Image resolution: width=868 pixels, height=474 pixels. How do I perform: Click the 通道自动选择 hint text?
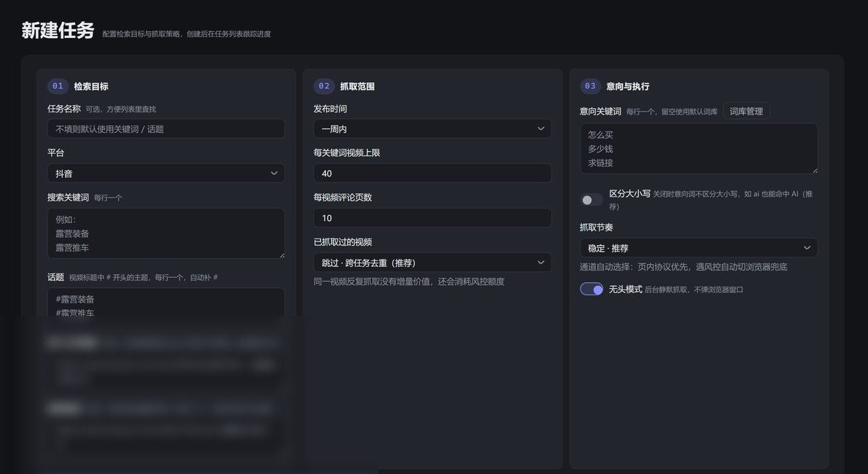point(683,267)
